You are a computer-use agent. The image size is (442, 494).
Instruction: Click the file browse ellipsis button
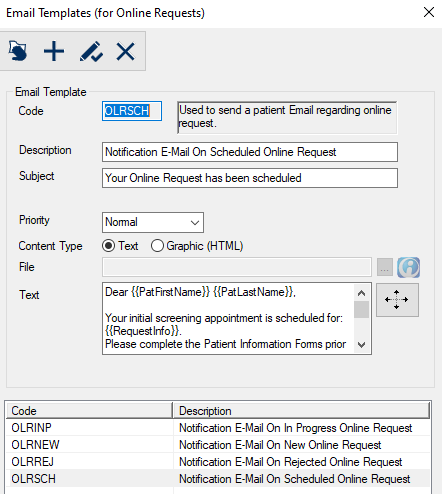[385, 267]
